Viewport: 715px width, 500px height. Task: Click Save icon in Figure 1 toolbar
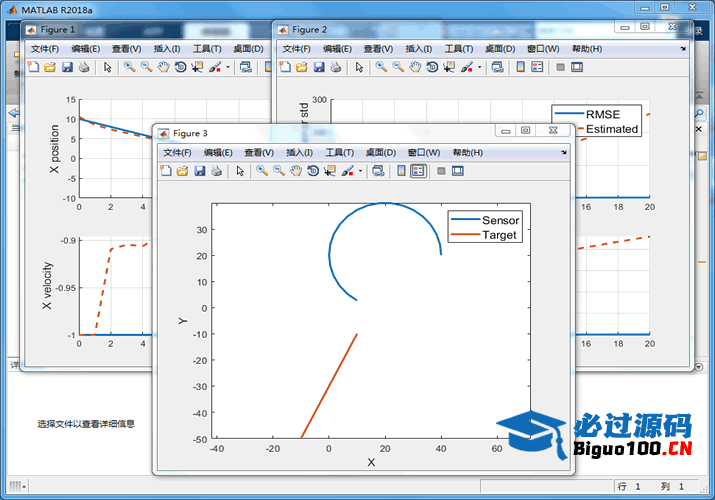point(67,67)
